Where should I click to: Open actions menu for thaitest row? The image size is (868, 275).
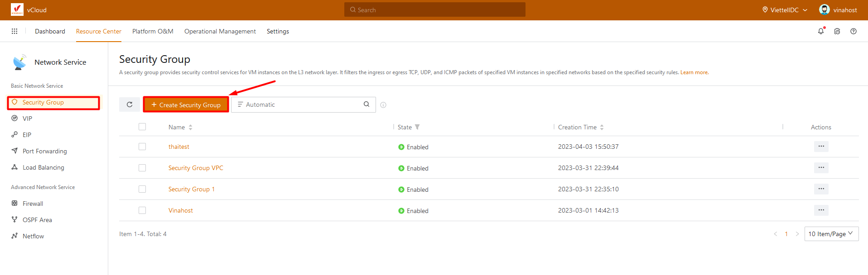(821, 147)
